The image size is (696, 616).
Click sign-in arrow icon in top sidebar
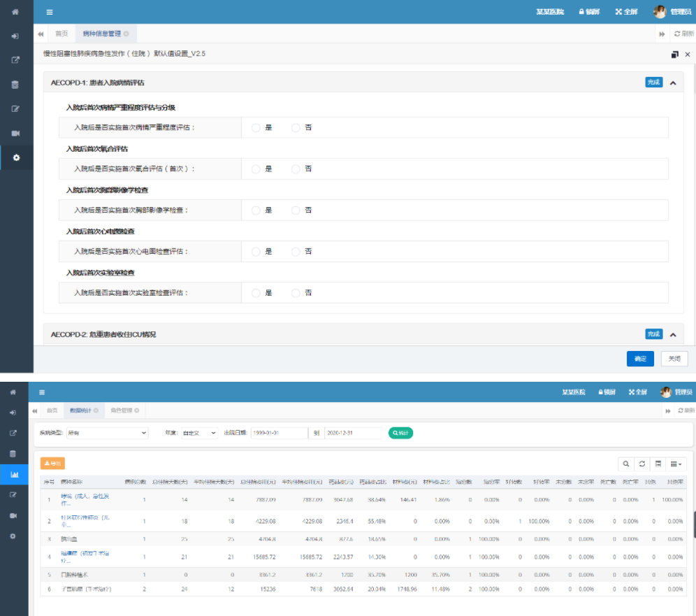point(15,36)
